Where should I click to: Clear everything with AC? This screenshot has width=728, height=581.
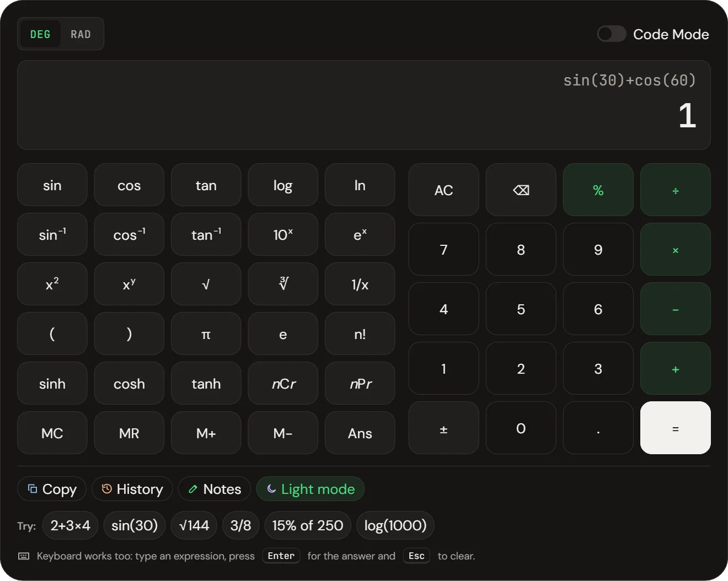tap(443, 190)
